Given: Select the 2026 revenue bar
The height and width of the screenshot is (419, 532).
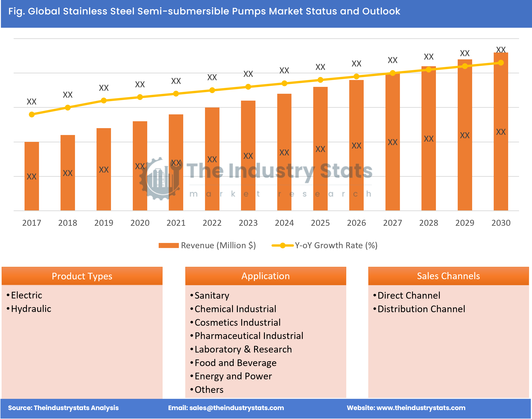Looking at the screenshot, I should (x=357, y=145).
